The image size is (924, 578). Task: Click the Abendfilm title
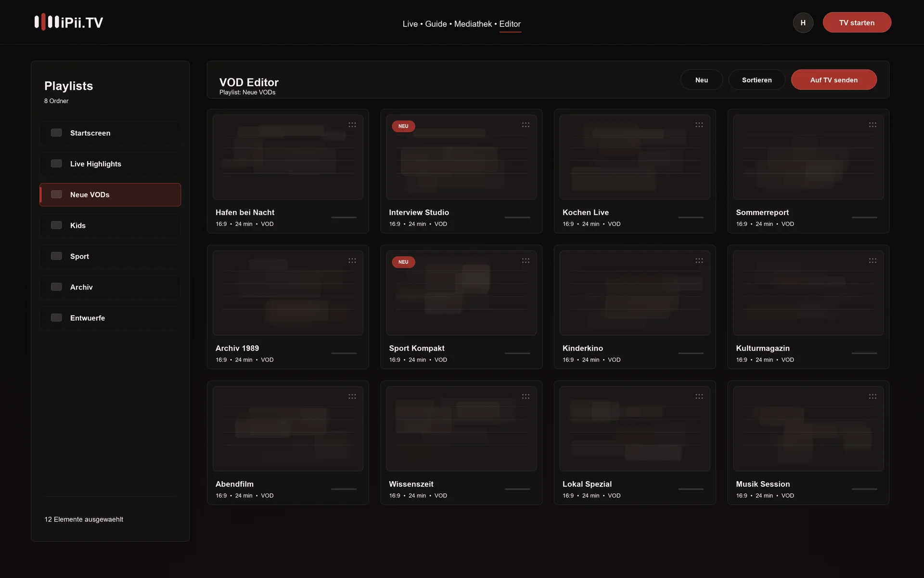234,484
